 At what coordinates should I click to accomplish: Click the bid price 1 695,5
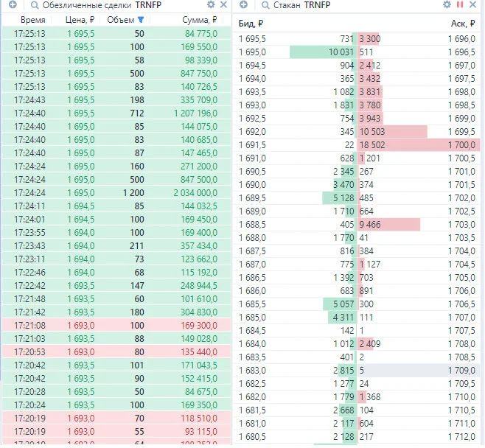pos(252,39)
